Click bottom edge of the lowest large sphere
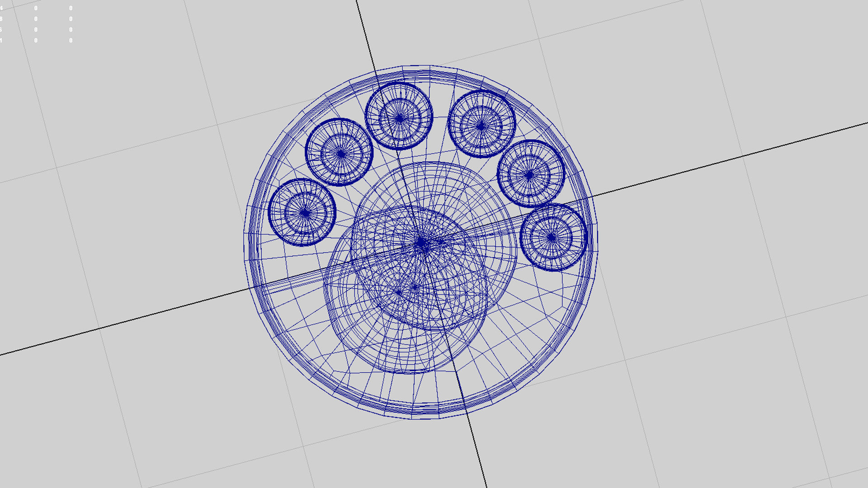 409,372
